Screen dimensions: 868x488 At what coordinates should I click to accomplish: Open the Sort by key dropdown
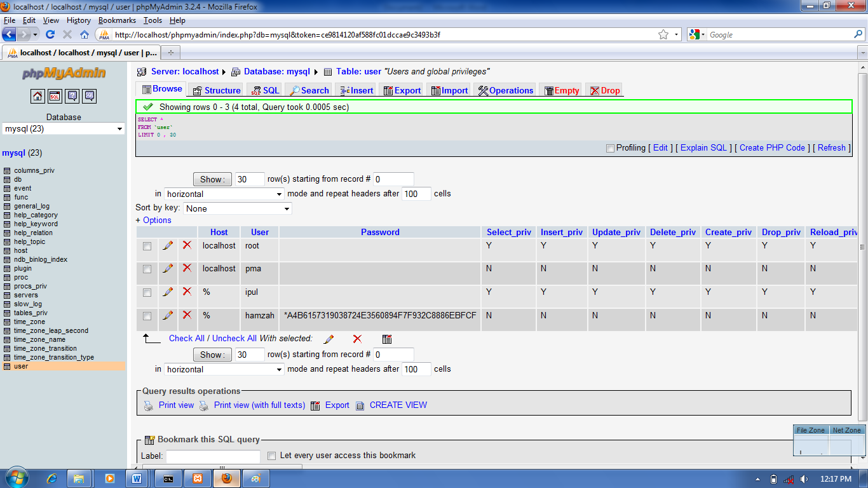pyautogui.click(x=237, y=208)
